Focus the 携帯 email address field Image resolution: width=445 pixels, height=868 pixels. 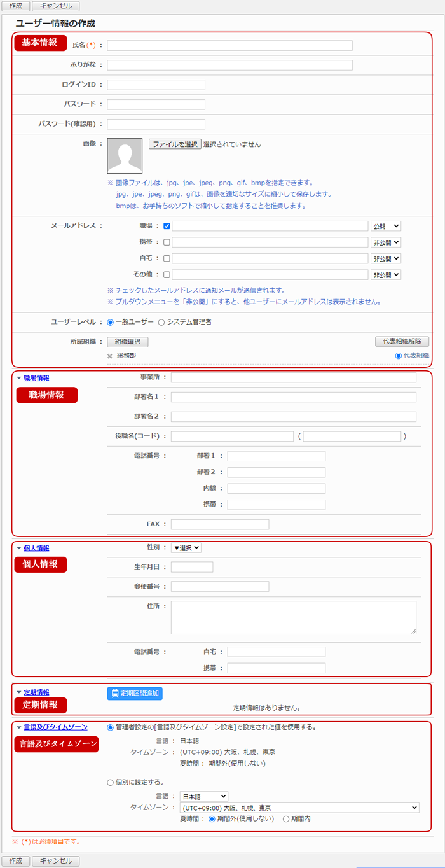tap(270, 242)
